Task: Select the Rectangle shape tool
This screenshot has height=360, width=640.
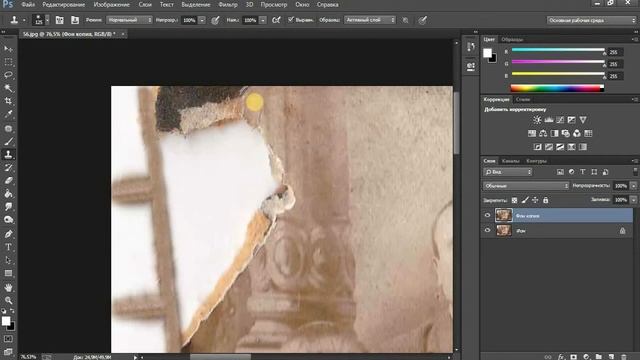Action: 8,273
